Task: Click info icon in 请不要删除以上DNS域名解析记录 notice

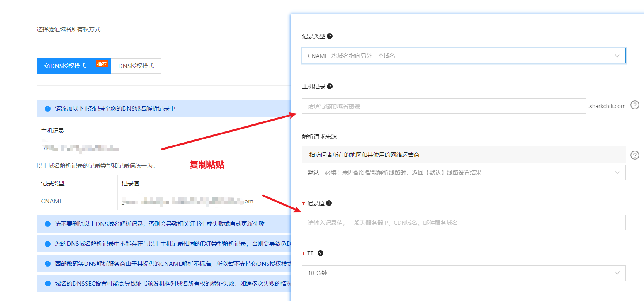Action: pyautogui.click(x=48, y=224)
